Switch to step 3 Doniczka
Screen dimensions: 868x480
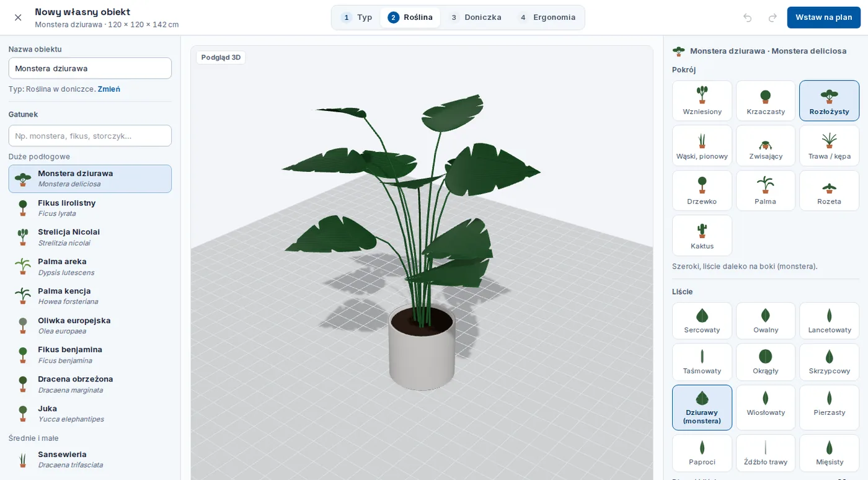[x=475, y=17]
